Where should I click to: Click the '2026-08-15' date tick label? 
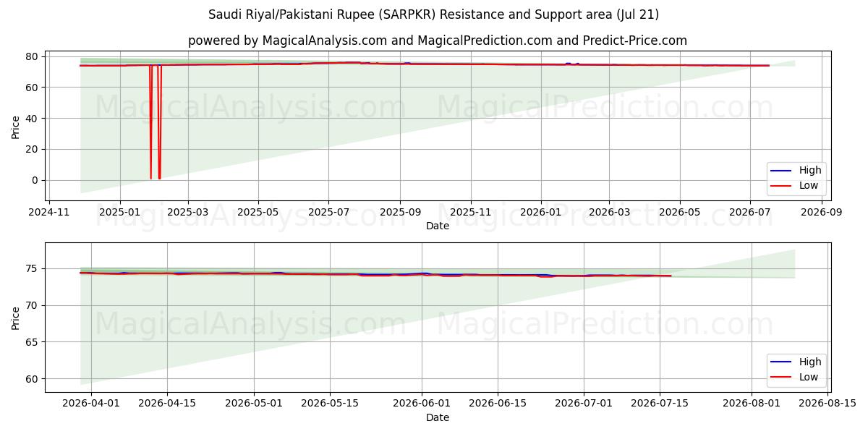[827, 404]
